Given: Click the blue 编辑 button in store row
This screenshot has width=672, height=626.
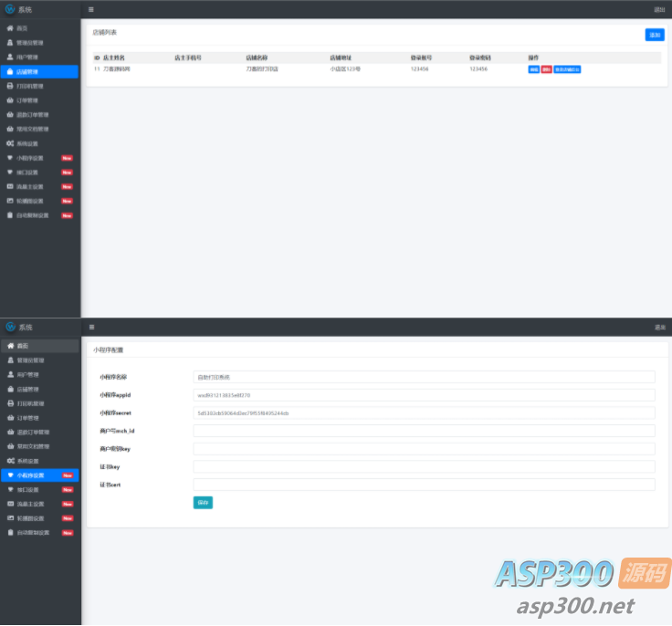Looking at the screenshot, I should pyautogui.click(x=533, y=69).
